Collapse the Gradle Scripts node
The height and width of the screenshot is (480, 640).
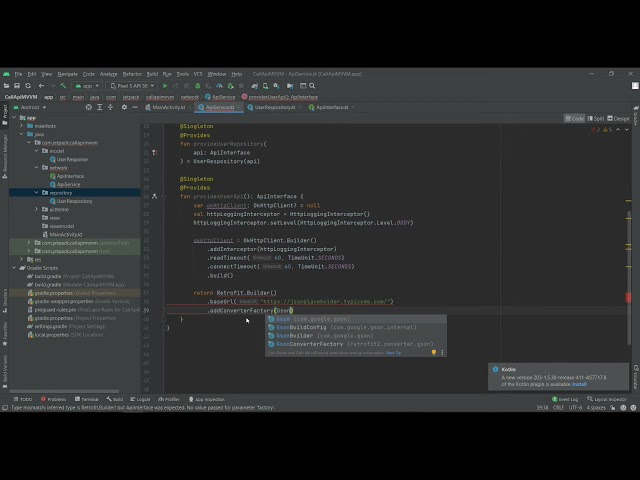coord(14,268)
